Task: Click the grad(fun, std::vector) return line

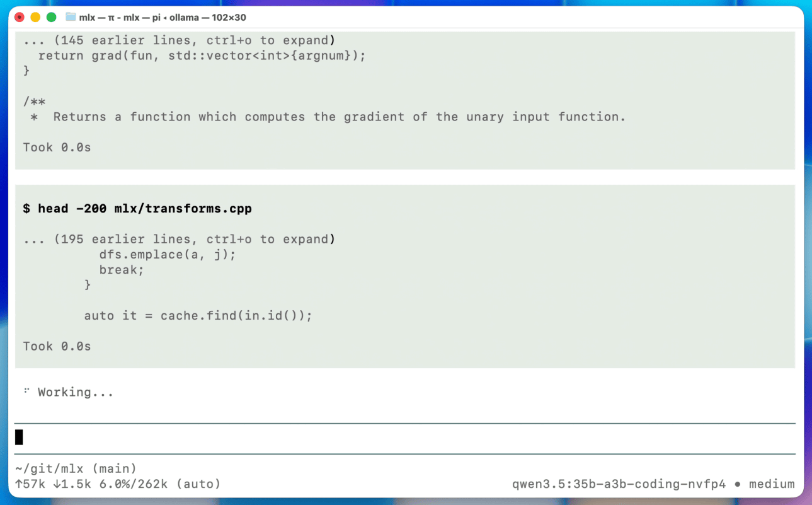Action: tap(202, 55)
